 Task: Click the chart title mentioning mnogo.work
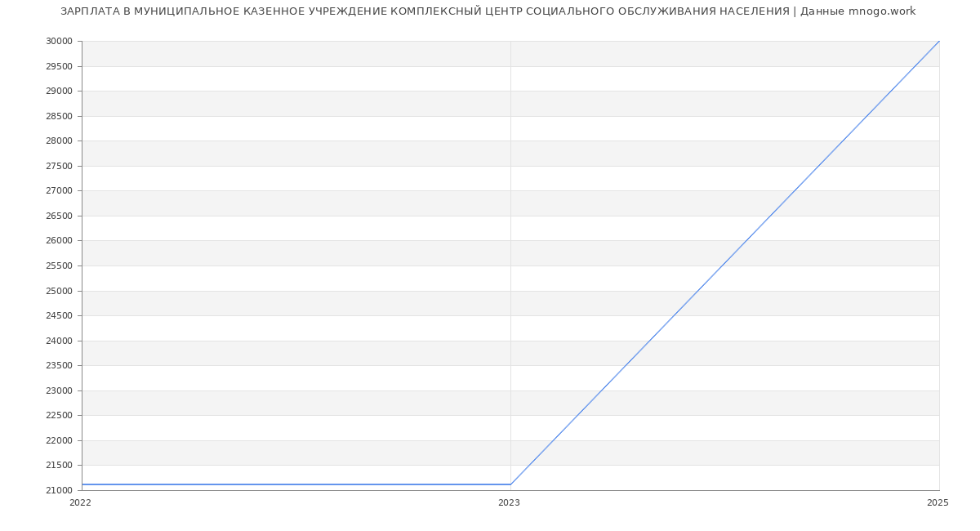488,11
